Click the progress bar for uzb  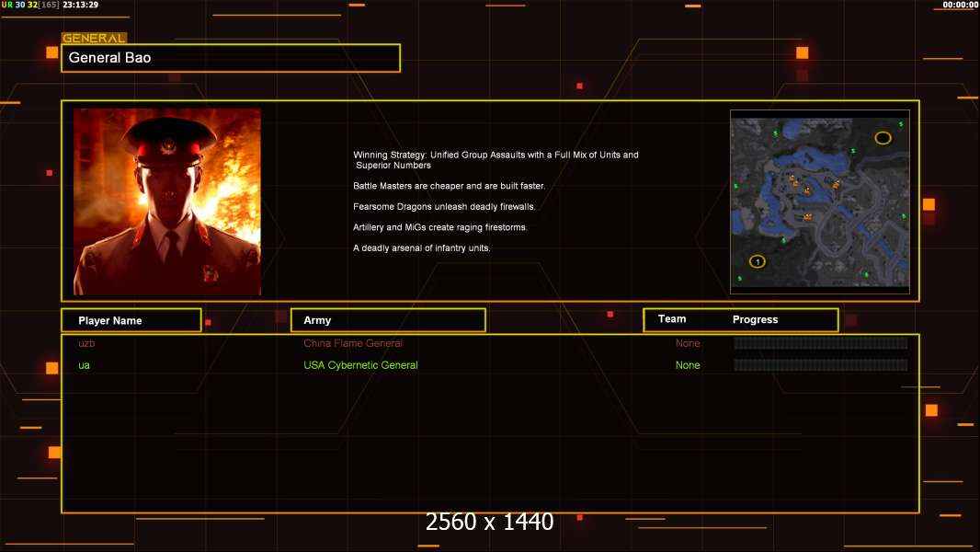coord(821,343)
